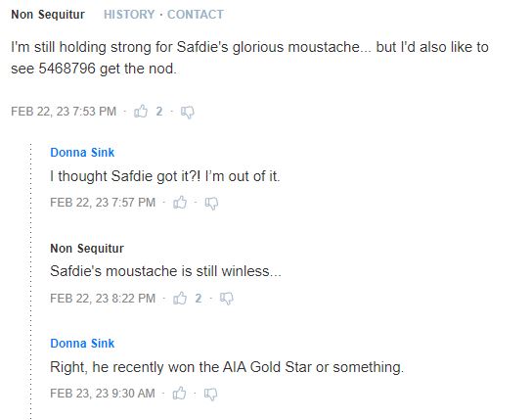
Task: Open the FEB 23, 23 9:30 AM timestamp
Action: [x=103, y=394]
